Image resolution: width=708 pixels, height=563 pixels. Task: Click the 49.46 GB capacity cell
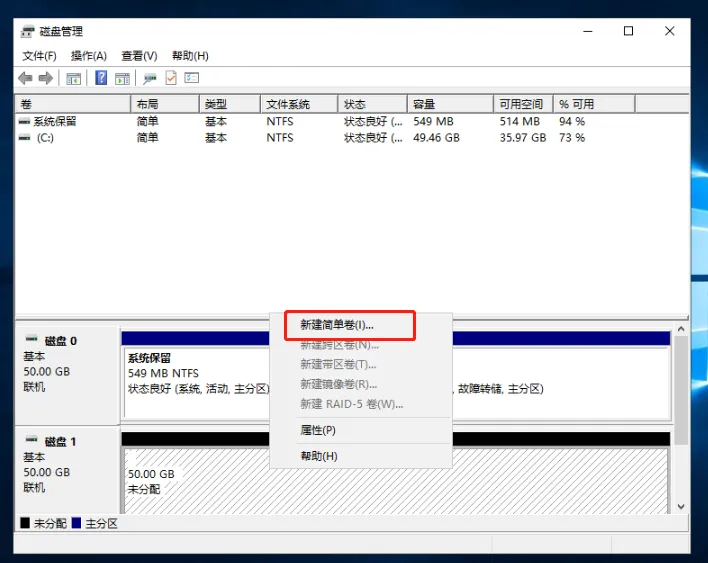[x=436, y=138]
